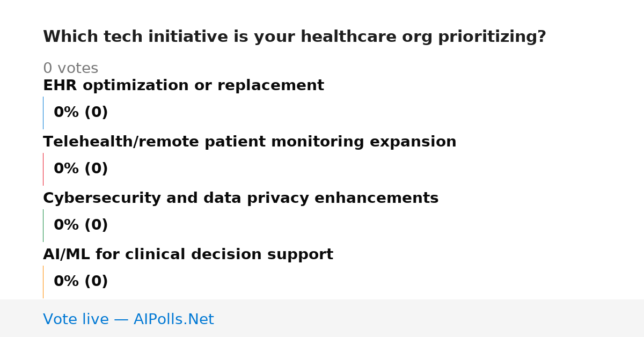Click the word 'prioritizing?' in the title
This screenshot has height=337, width=644.
[x=492, y=37]
